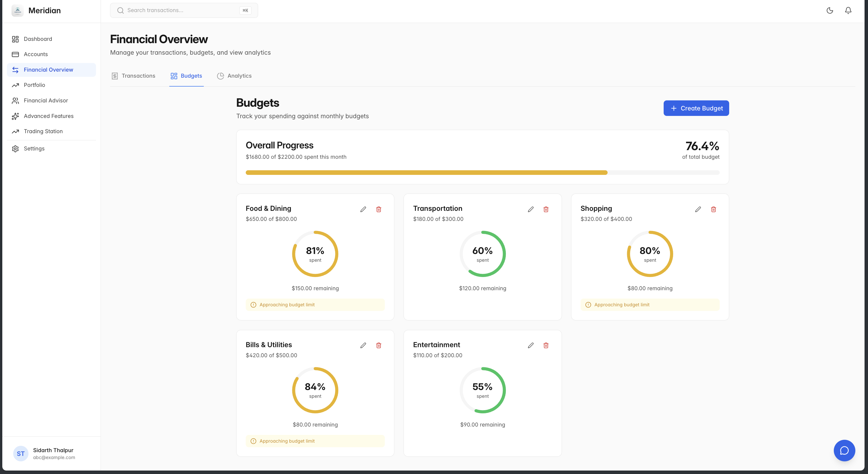Open Trading Station from sidebar

pyautogui.click(x=43, y=131)
